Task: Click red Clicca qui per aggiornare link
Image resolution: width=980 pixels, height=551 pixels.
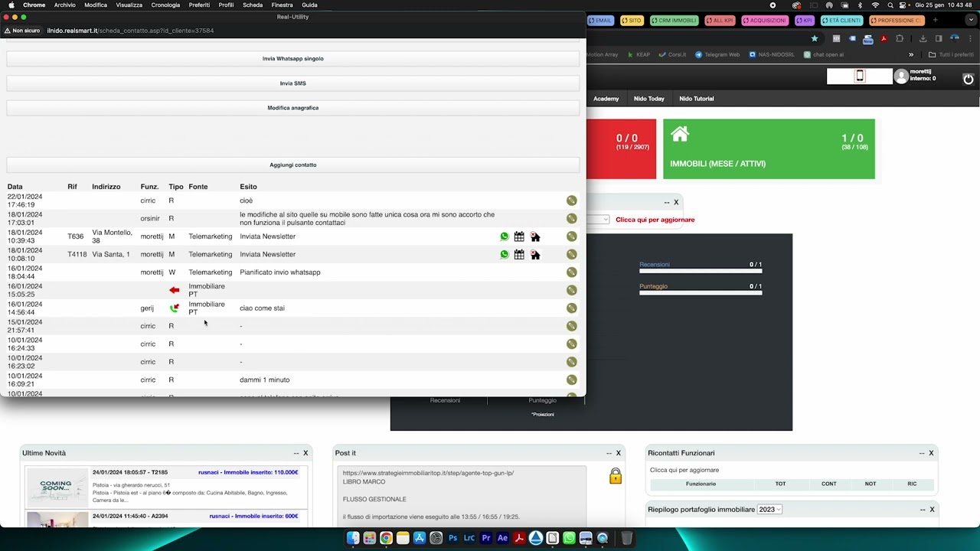Action: tap(655, 220)
